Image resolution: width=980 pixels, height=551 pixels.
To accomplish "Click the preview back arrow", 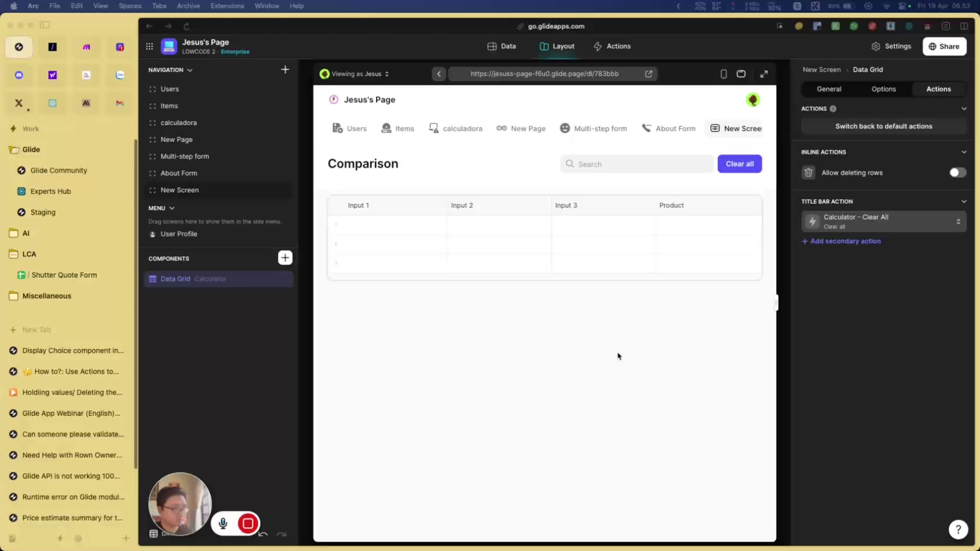I will click(x=439, y=74).
